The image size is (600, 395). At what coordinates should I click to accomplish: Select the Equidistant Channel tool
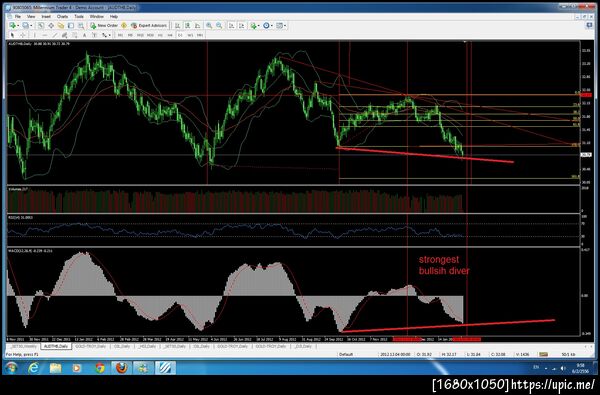point(64,35)
